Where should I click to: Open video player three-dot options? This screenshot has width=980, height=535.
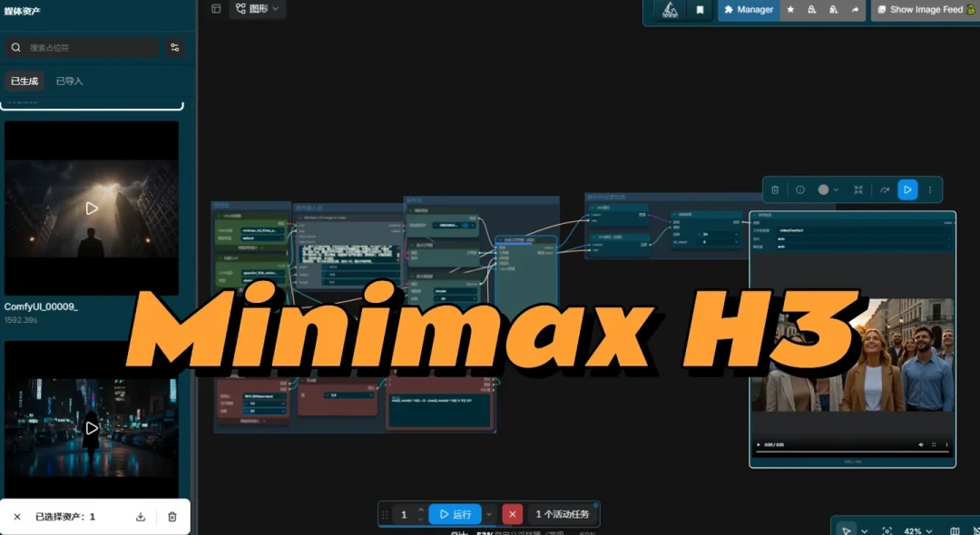946,444
